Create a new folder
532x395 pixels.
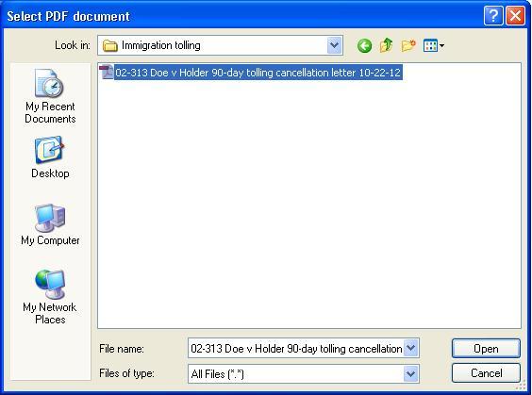408,45
